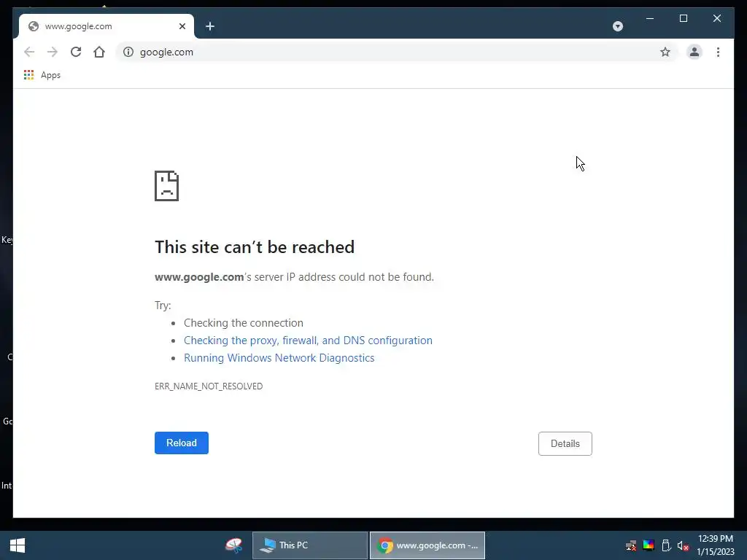Maximize the Chrome window
This screenshot has width=747, height=560.
[x=683, y=18]
